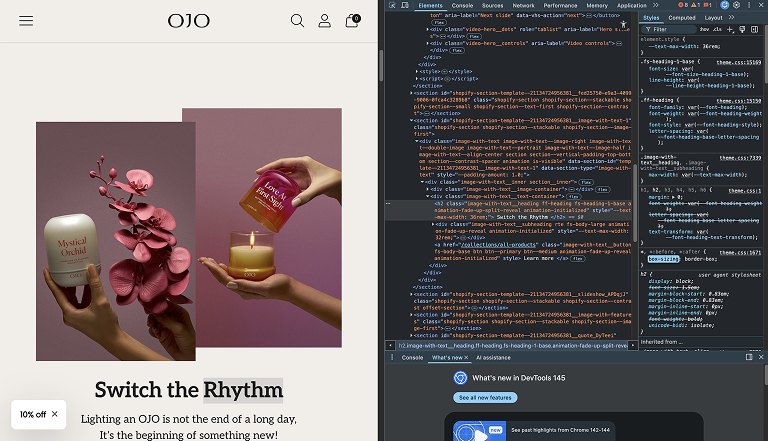Screen dimensions: 768x441
Task: Open the account profile icon
Action: coord(324,21)
